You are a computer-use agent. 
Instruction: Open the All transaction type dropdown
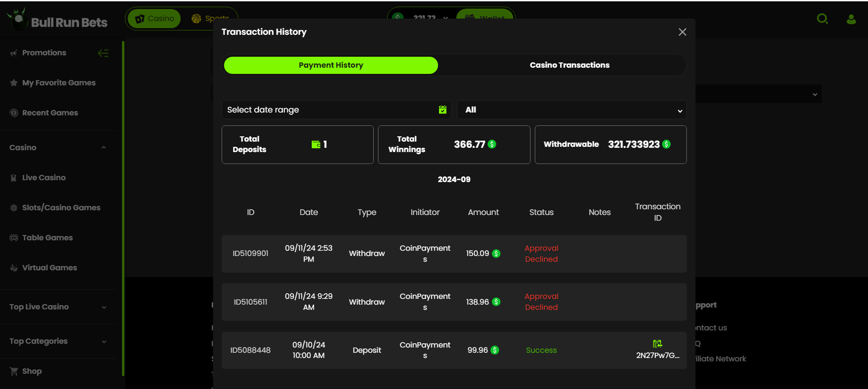tap(572, 110)
